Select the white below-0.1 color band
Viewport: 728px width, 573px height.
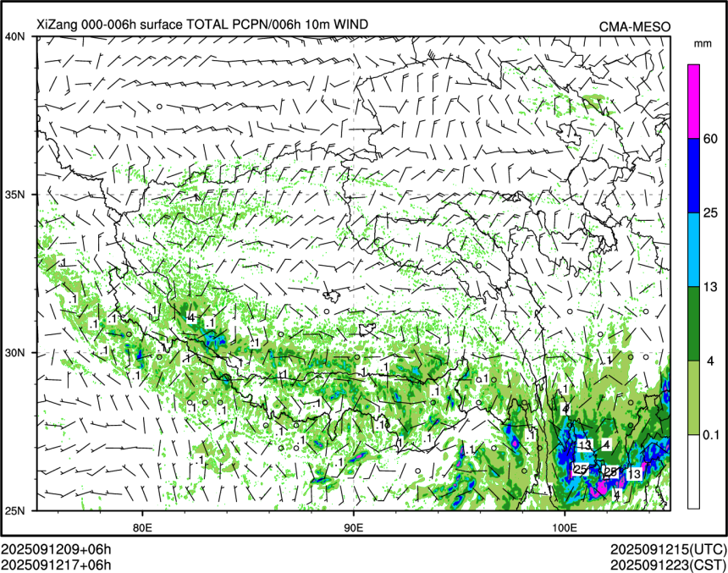pos(693,471)
